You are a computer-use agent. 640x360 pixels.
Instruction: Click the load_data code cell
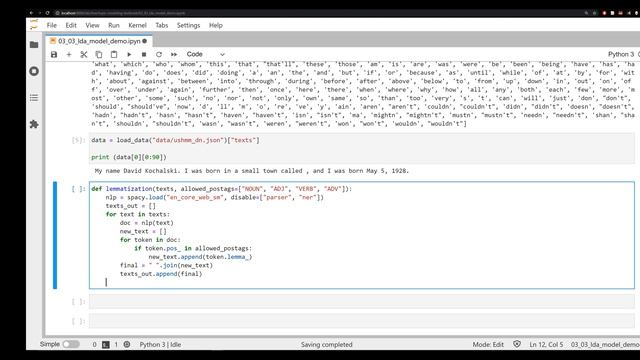click(x=362, y=149)
